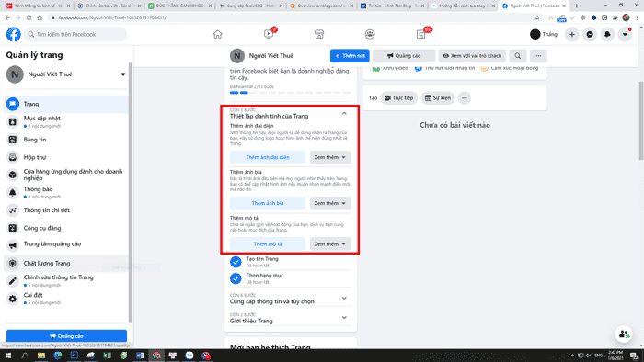Click completed checkmark for Tạo tên Trang

coord(236,262)
